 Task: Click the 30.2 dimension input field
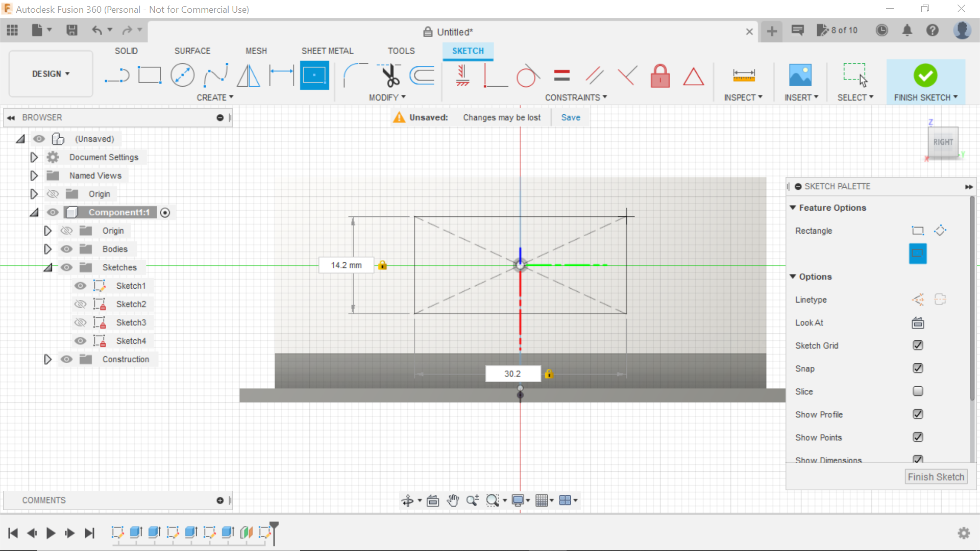512,373
